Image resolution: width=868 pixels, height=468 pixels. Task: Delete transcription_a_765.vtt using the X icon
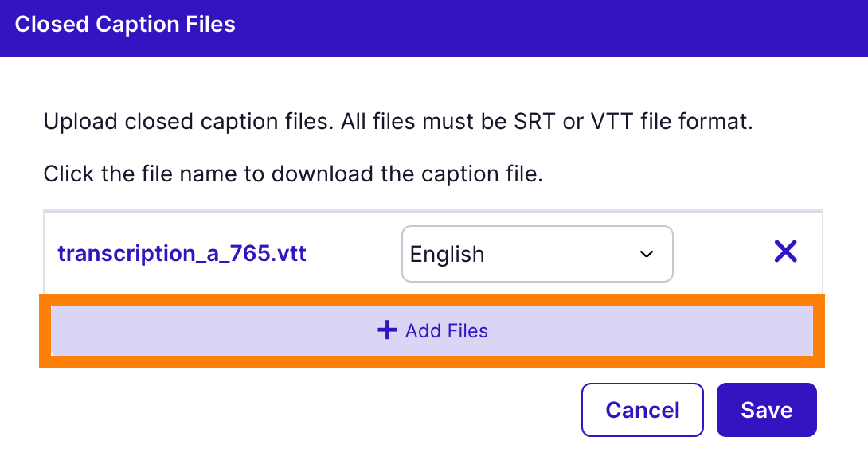(785, 252)
